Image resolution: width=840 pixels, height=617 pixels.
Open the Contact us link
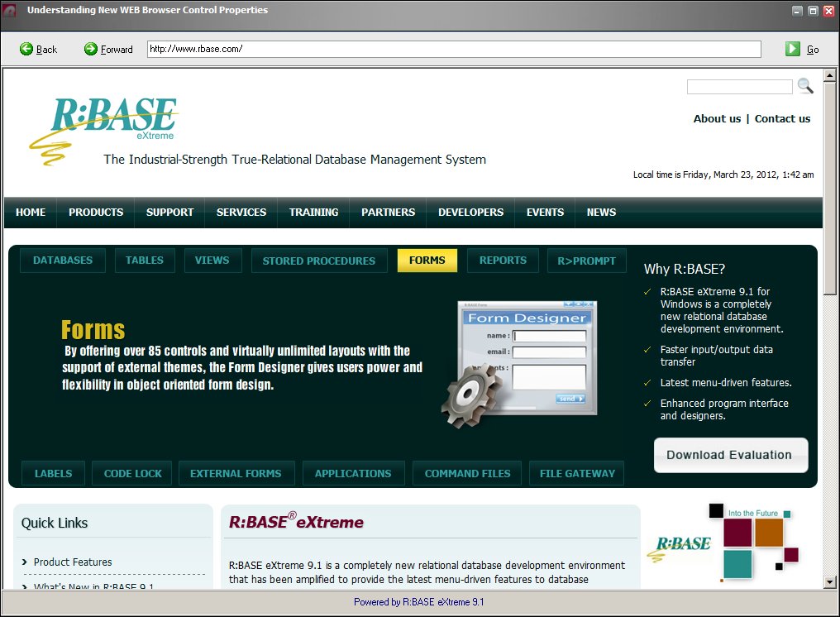pos(782,119)
